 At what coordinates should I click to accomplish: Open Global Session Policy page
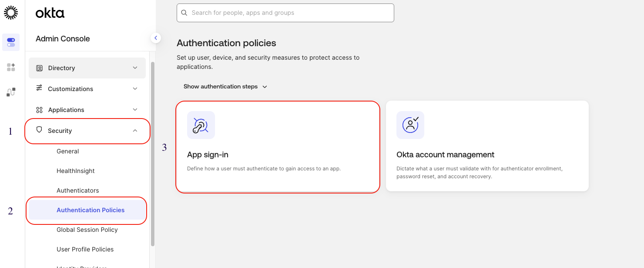(x=87, y=230)
